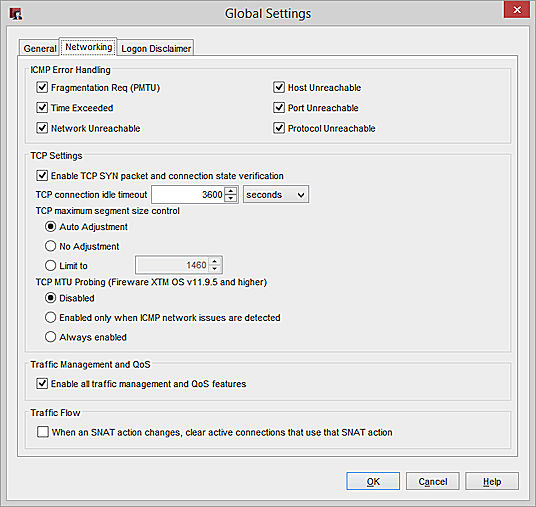The image size is (536, 507).
Task: Click the TCP MTU Probing label
Action: (151, 282)
